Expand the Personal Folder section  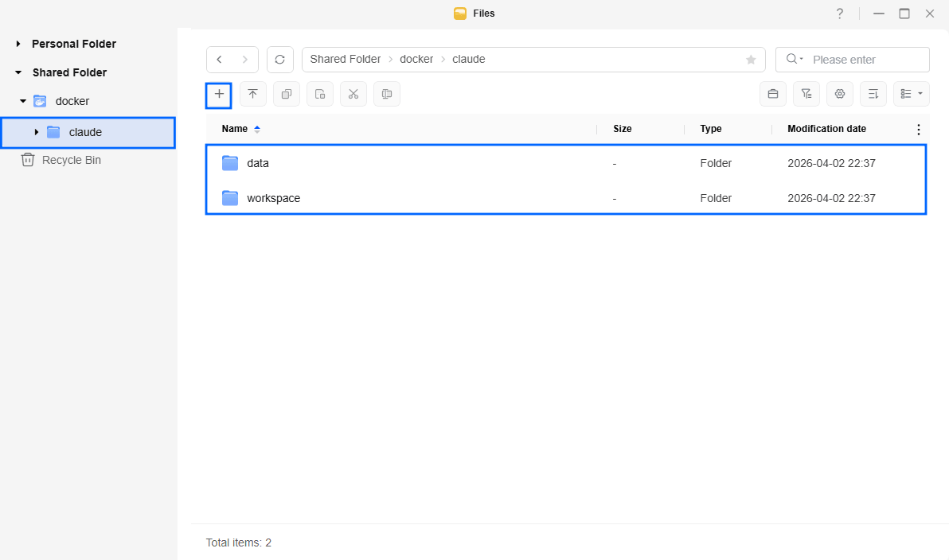(18, 44)
